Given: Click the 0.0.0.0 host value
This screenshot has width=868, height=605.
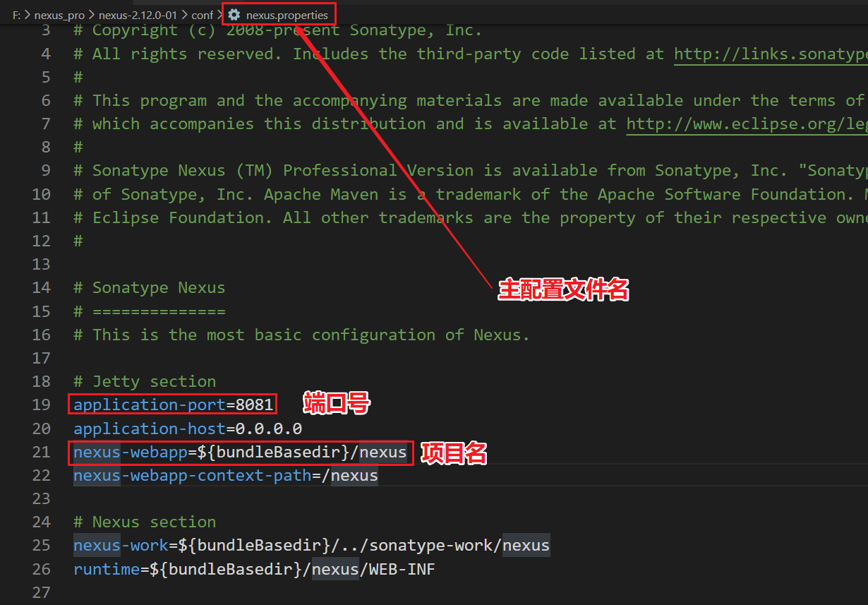Looking at the screenshot, I should point(269,429).
